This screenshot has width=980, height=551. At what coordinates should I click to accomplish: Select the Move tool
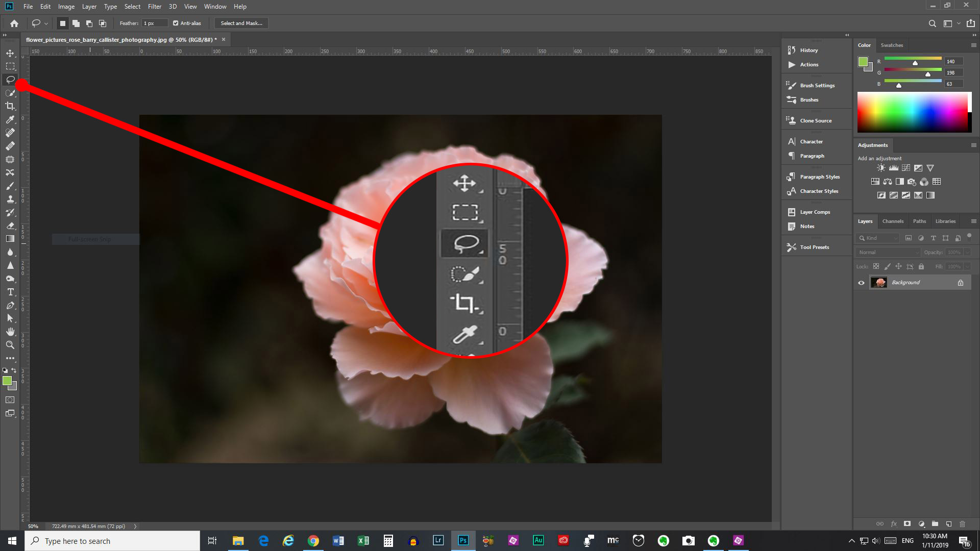pyautogui.click(x=10, y=53)
